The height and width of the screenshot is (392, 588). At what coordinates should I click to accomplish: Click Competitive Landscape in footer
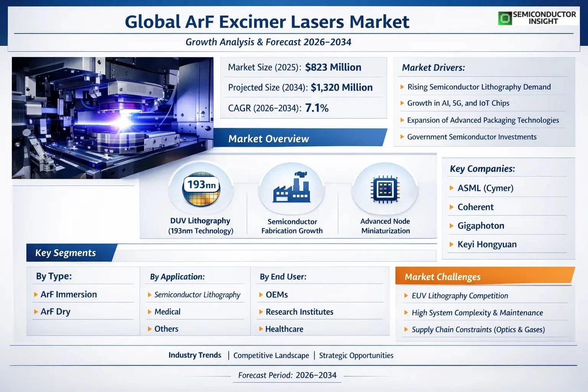click(x=271, y=356)
